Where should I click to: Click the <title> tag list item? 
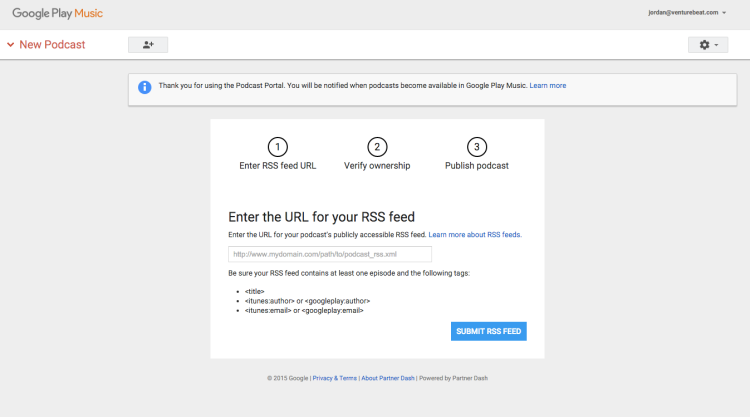click(x=254, y=291)
